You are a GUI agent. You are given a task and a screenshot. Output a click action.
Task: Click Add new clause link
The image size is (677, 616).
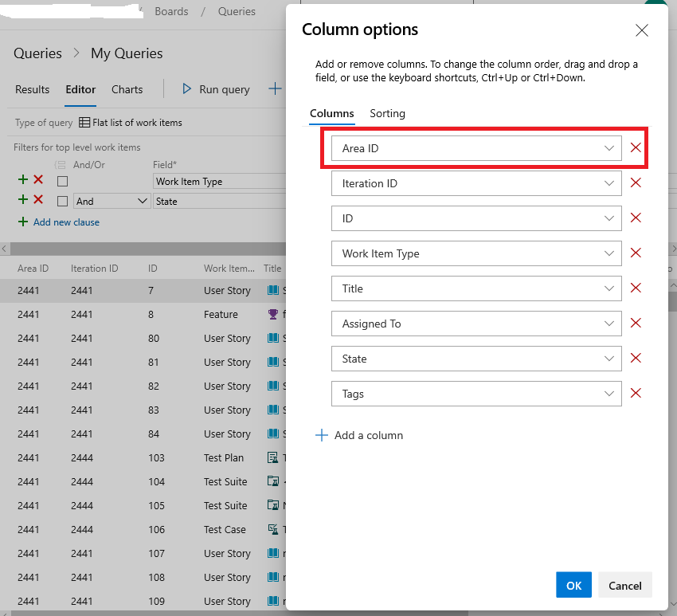coord(65,222)
